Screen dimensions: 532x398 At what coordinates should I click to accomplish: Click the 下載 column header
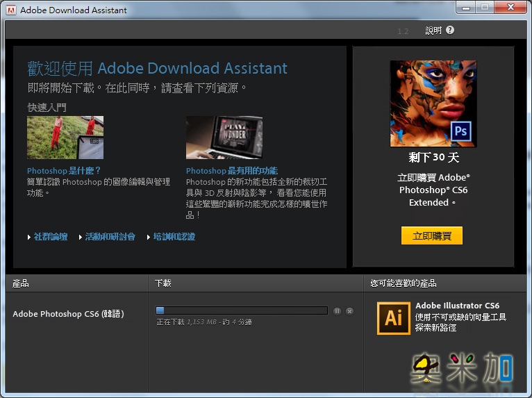[163, 283]
